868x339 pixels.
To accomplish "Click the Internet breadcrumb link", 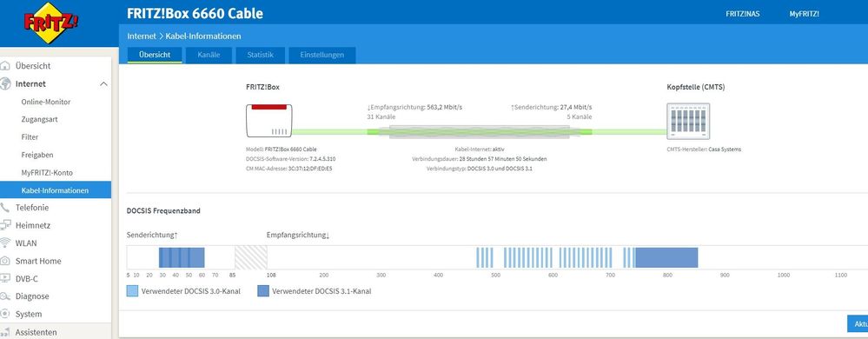I will [x=142, y=36].
